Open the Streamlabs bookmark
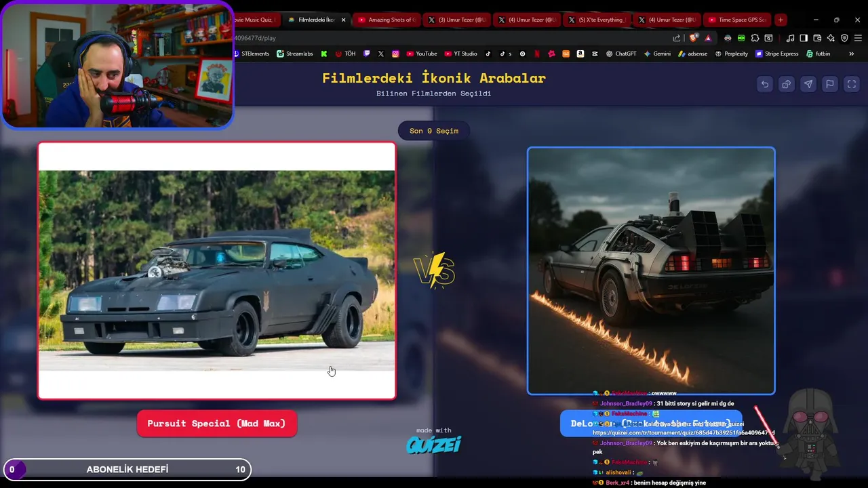The image size is (868, 488). [x=294, y=54]
